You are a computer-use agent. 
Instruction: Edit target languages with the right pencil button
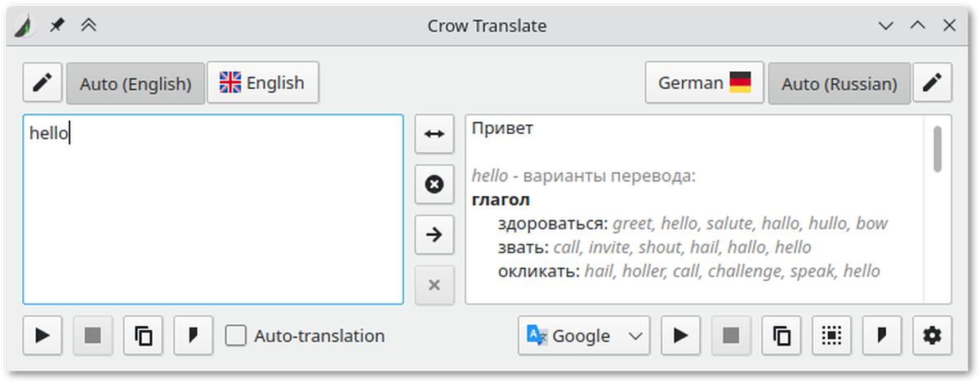[932, 82]
